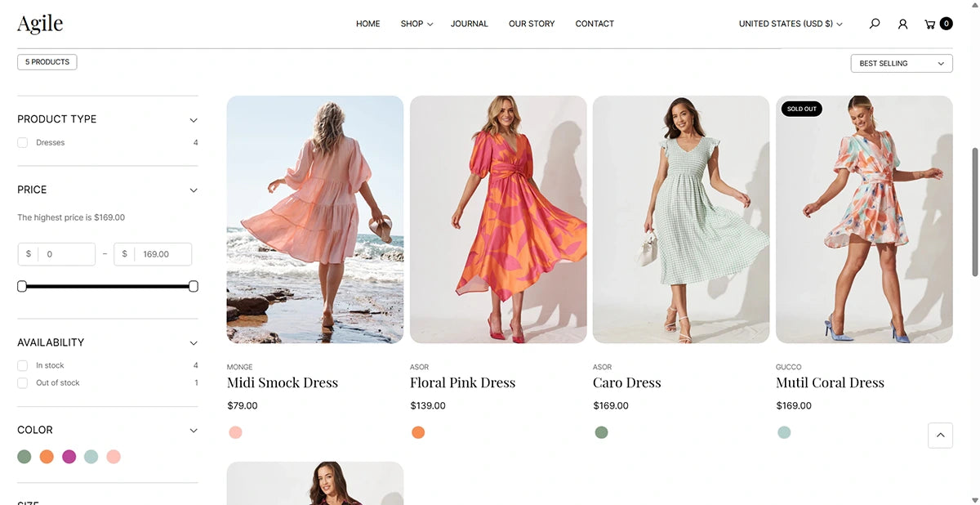The height and width of the screenshot is (505, 980).
Task: Open the Contact page
Action: point(595,24)
